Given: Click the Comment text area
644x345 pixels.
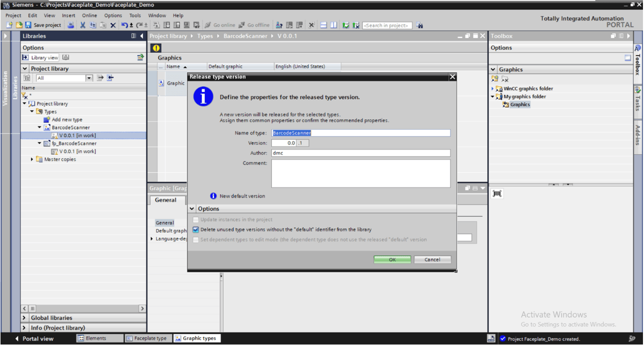Looking at the screenshot, I should 361,173.
